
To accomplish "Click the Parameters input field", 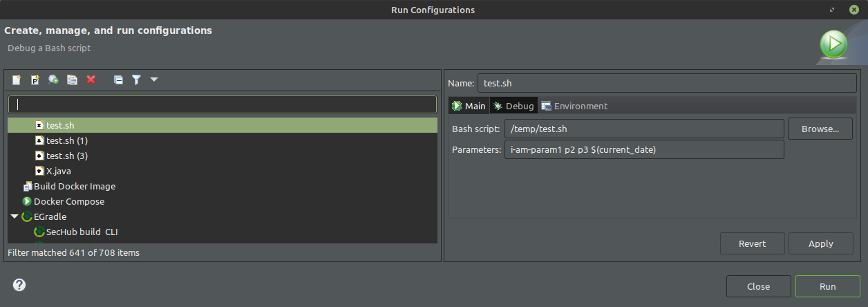I will (644, 149).
